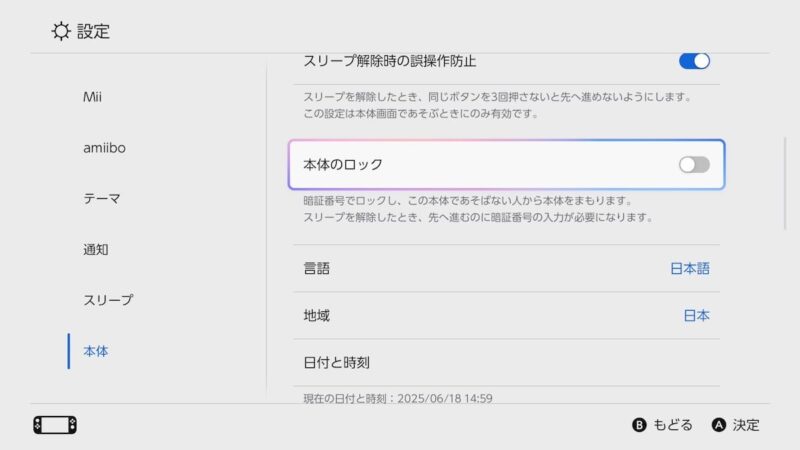
Task: Select 本体 in the sidebar
Action: click(95, 351)
